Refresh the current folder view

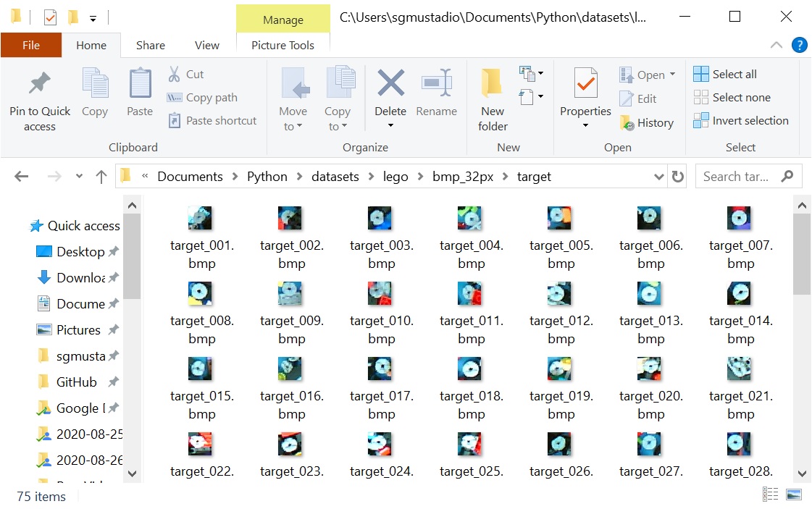pos(678,177)
